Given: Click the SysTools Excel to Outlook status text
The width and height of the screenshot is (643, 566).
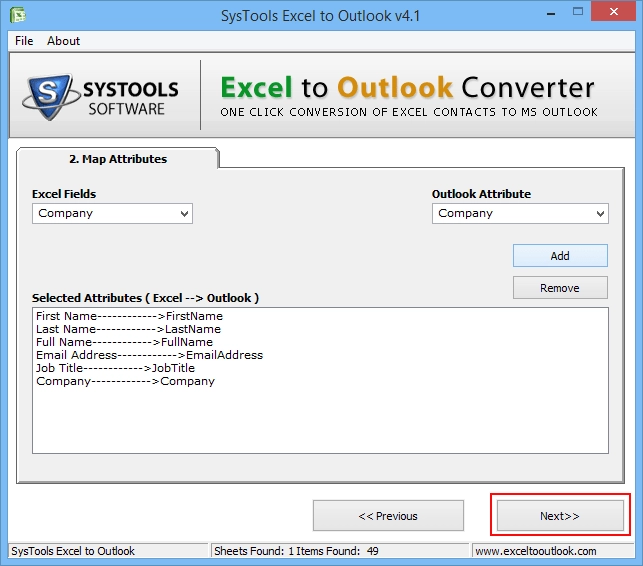Looking at the screenshot, I should pyautogui.click(x=73, y=551).
